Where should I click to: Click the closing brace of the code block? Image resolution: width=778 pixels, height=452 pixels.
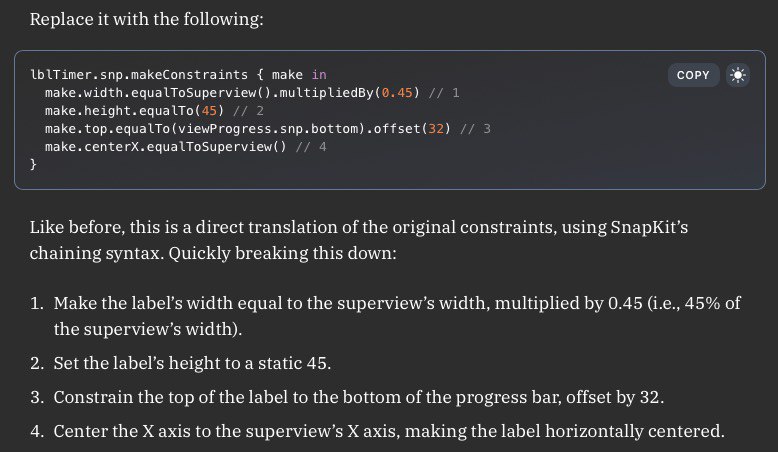click(33, 164)
